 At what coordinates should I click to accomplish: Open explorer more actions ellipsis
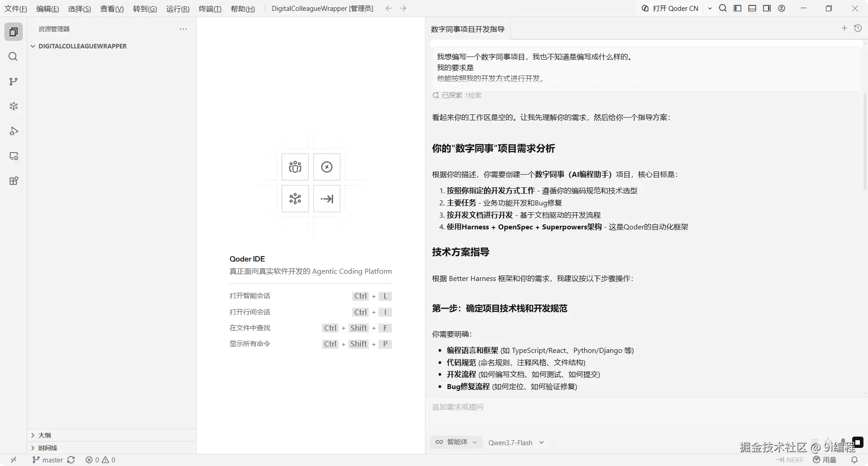183,29
